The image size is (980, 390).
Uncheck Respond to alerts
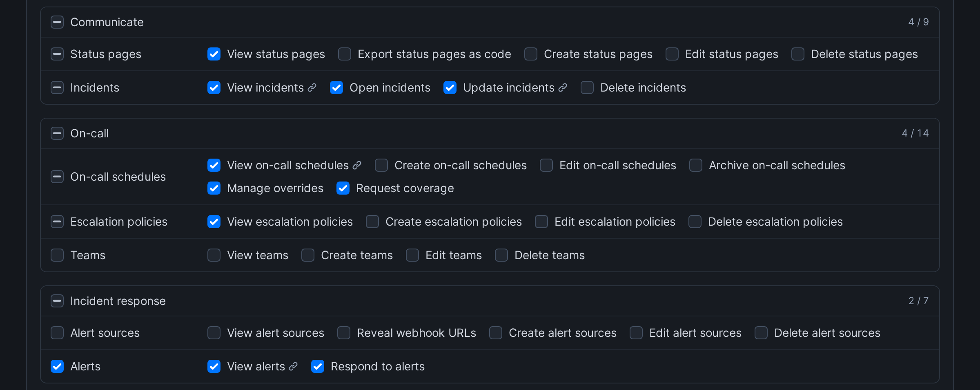318,366
